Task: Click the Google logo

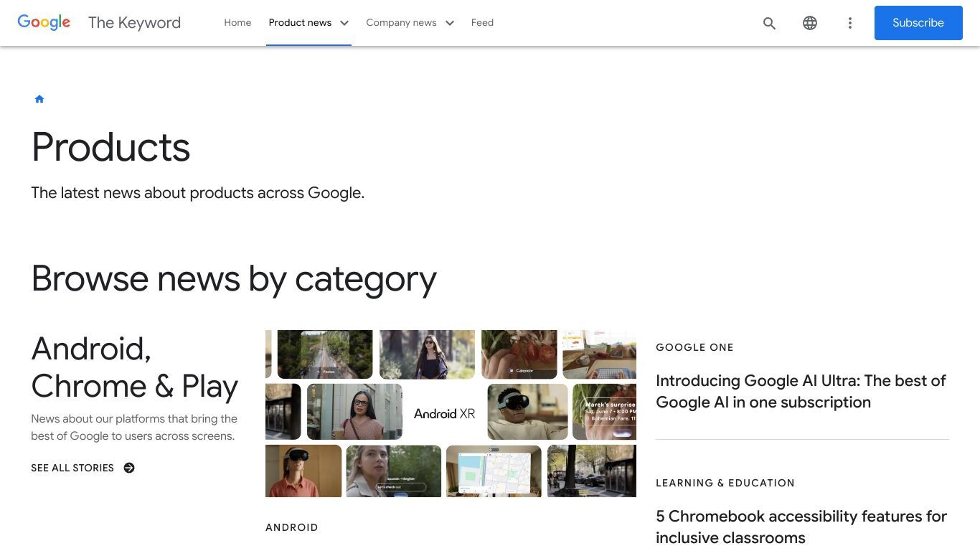Action: pos(44,22)
